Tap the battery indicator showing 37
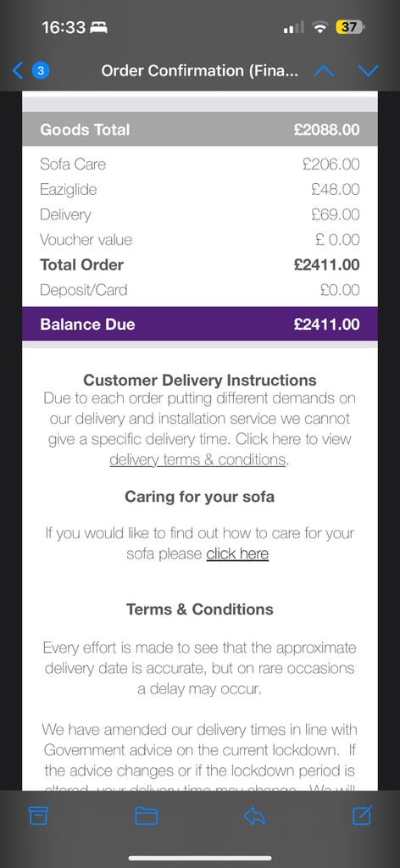The height and width of the screenshot is (868, 400). pos(350,27)
